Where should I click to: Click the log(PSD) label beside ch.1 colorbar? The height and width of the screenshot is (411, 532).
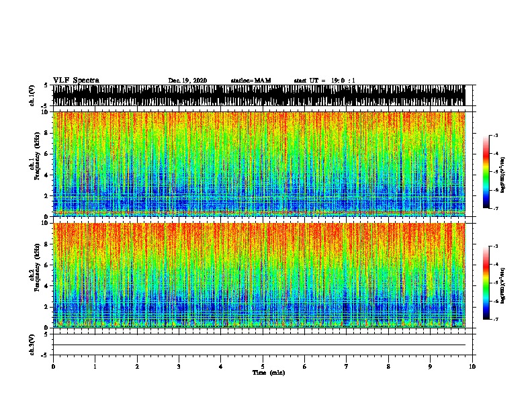[502, 175]
